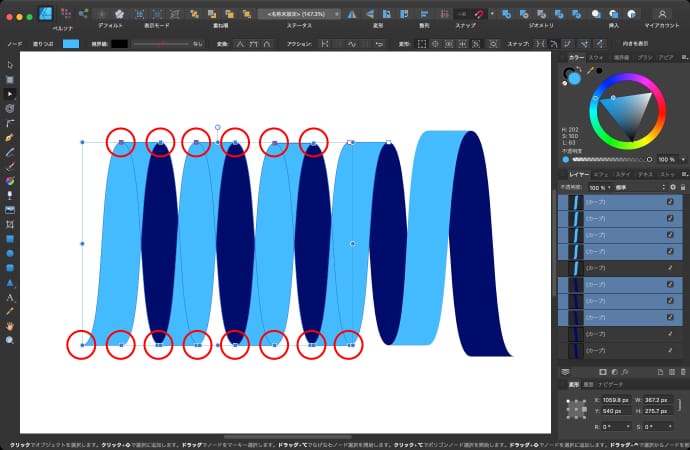Image resolution: width=690 pixels, height=450 pixels.
Task: Click the light blue fill (塗りつぶし) swatch
Action: click(x=70, y=44)
